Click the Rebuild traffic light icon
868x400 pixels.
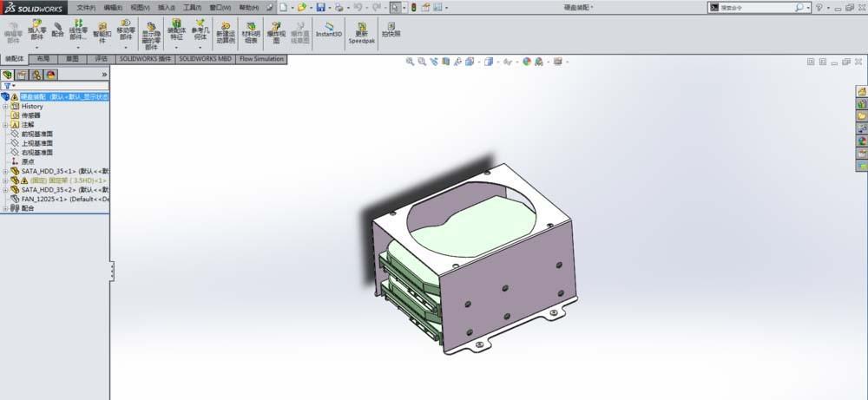(413, 7)
